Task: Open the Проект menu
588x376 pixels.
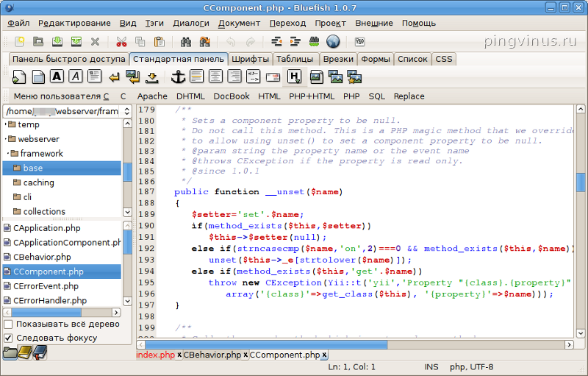Action: 330,24
